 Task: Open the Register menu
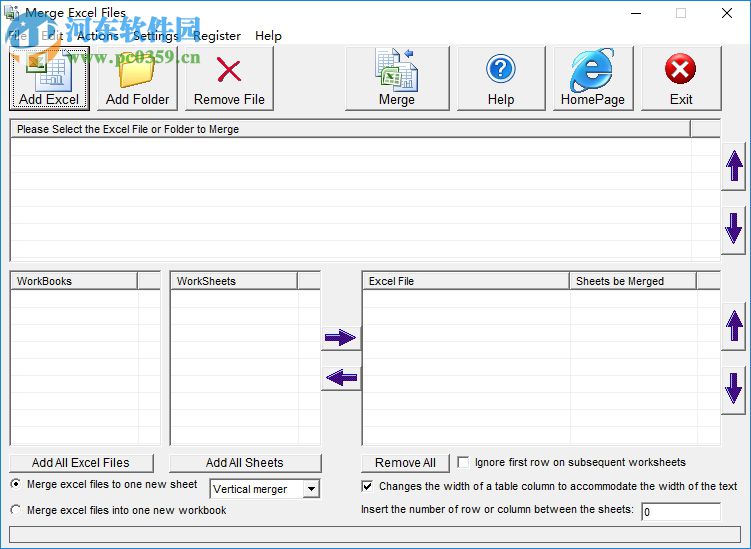pos(217,35)
